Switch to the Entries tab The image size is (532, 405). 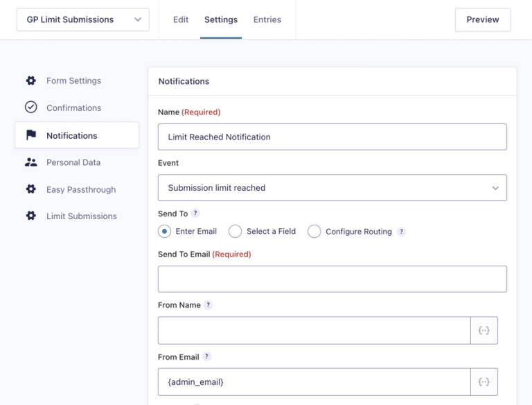267,19
